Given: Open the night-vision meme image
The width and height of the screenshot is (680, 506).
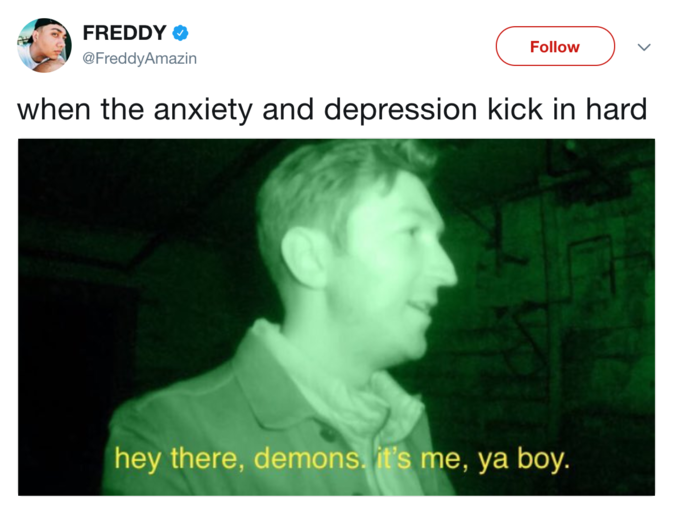Looking at the screenshot, I should pyautogui.click(x=337, y=317).
